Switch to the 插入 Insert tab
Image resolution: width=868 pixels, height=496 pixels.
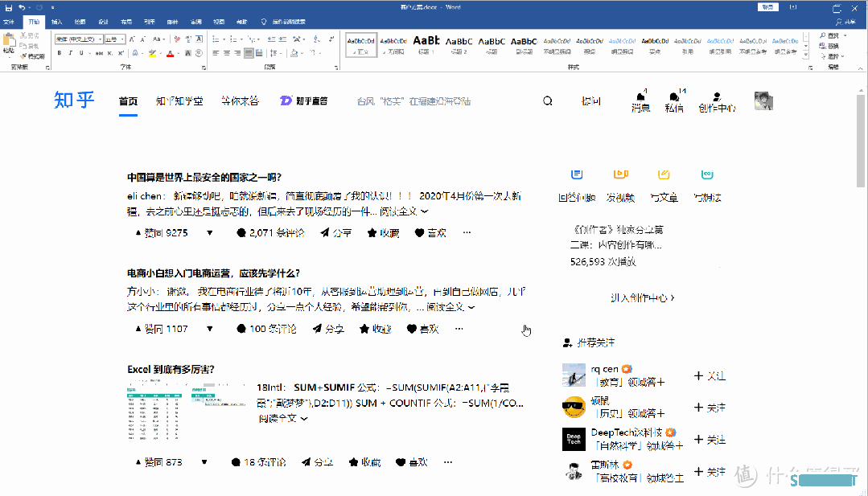point(56,23)
